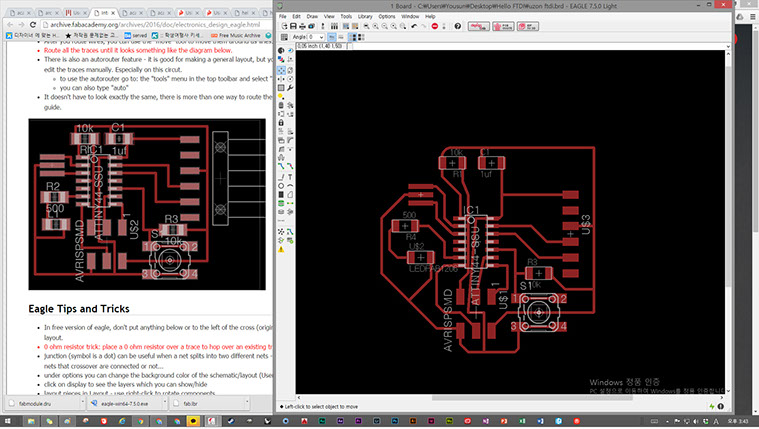Open the fabmodule.dru downloaded file in Chrome
The height and width of the screenshot is (429, 759).
coord(43,403)
